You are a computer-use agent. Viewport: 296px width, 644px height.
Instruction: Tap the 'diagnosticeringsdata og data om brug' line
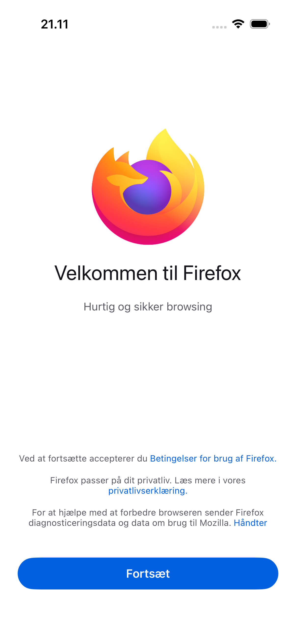pos(130,523)
